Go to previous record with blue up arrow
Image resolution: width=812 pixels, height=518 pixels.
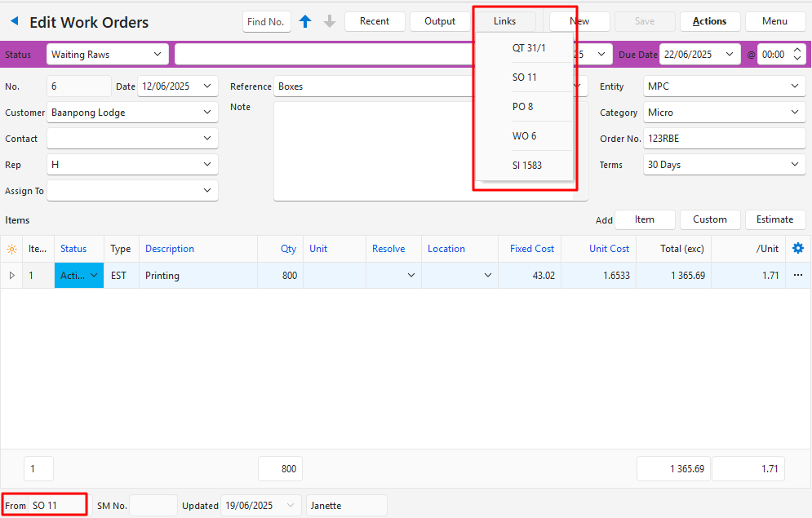(x=305, y=22)
